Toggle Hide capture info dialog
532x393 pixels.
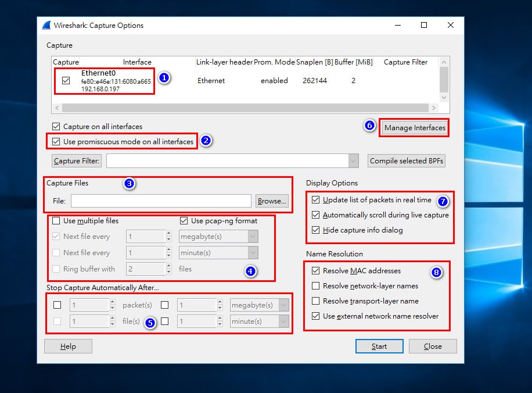point(315,230)
